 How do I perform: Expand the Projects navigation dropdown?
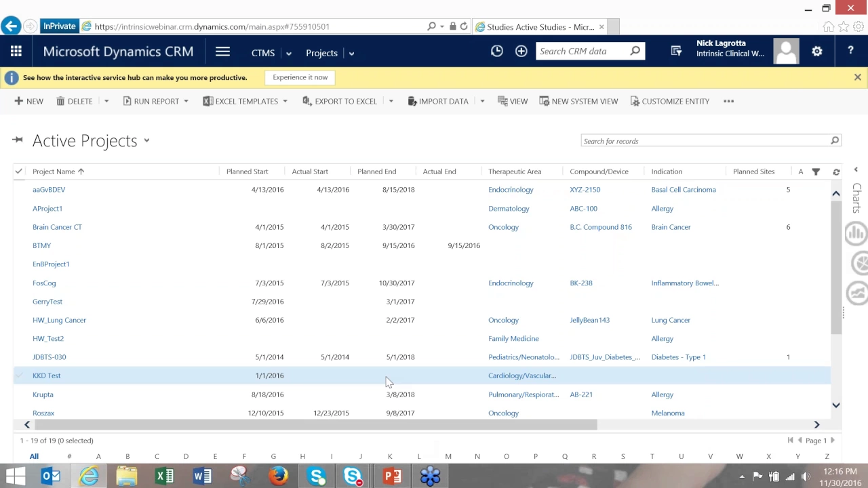tap(351, 53)
